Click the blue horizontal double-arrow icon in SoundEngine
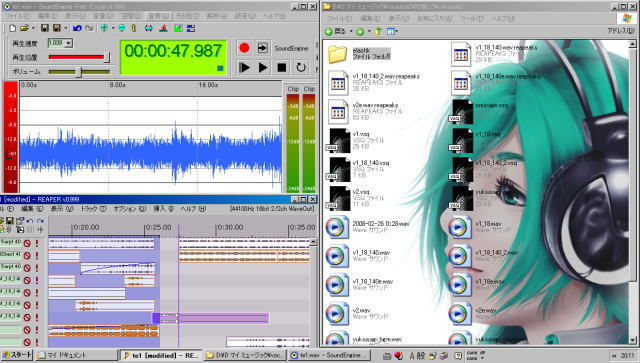This screenshot has height=363, width=640. [x=149, y=28]
